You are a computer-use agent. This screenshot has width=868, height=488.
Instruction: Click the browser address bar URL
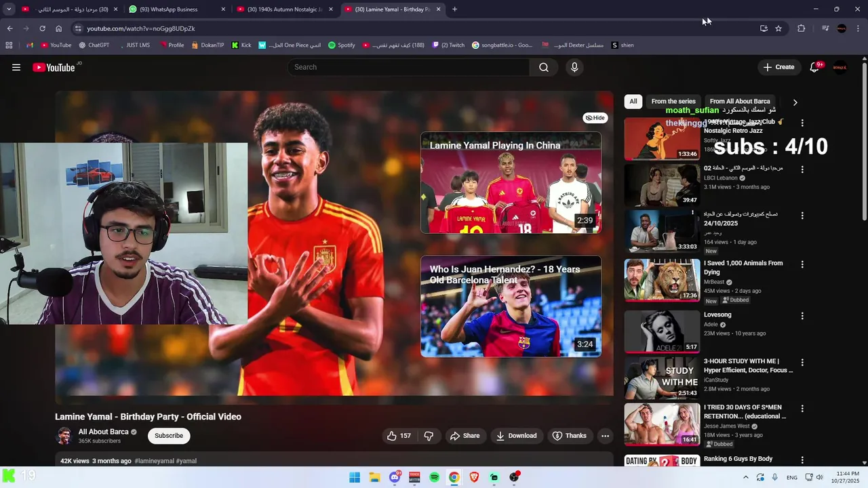[141, 28]
